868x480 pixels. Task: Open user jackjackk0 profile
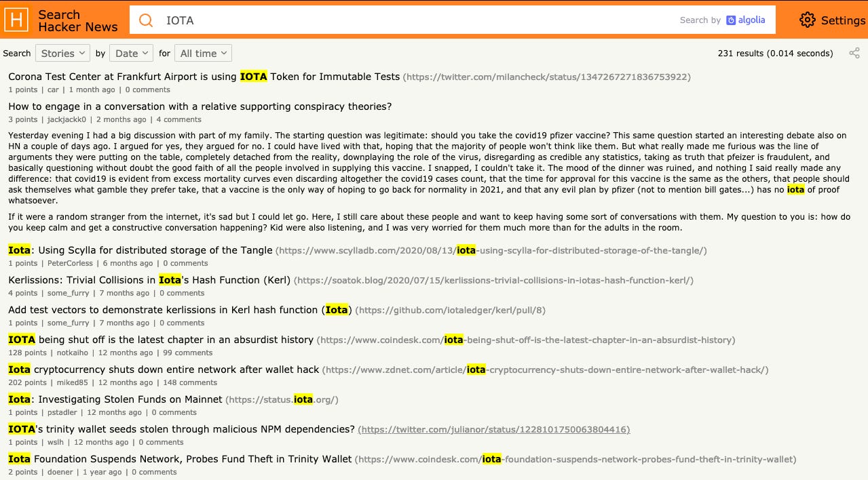click(67, 119)
